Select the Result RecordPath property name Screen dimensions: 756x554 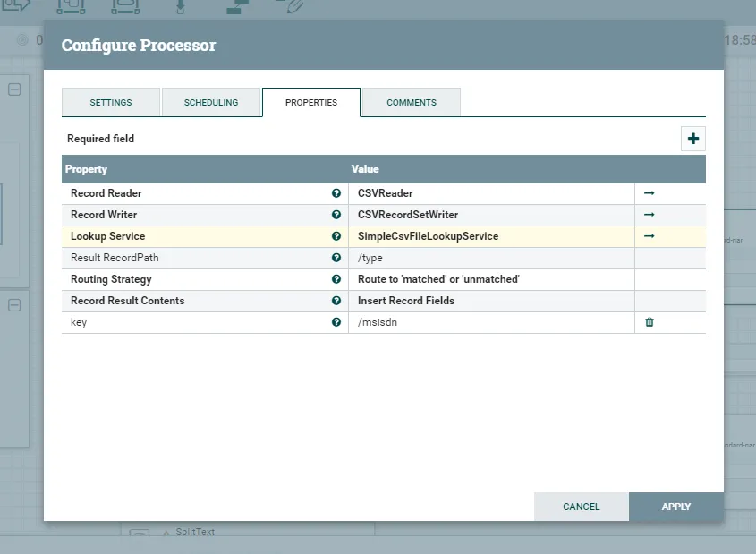(115, 258)
